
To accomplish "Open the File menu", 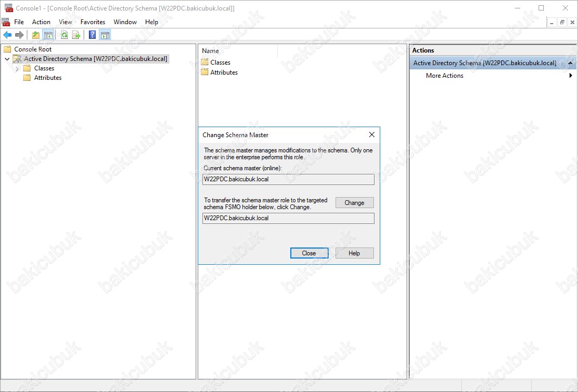I will [x=19, y=22].
